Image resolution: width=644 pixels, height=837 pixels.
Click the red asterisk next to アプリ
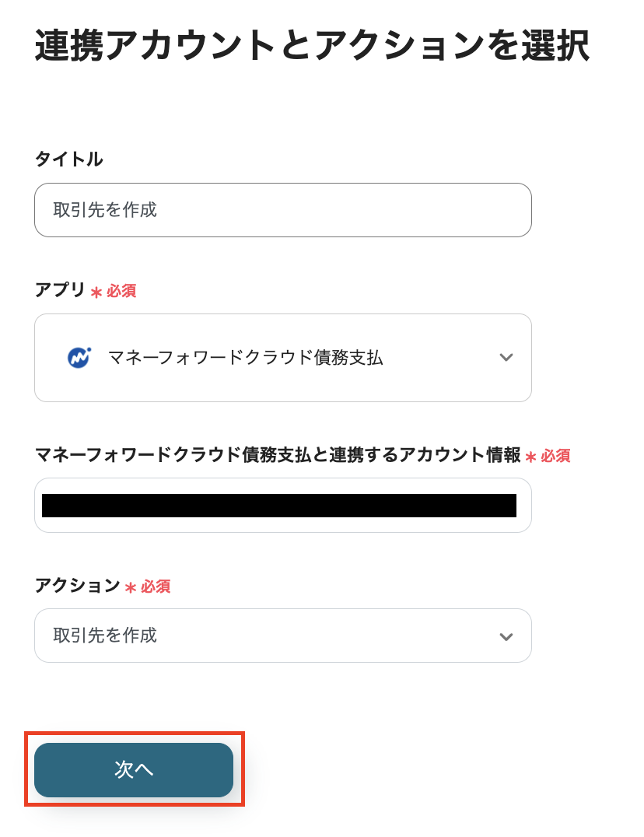(96, 292)
